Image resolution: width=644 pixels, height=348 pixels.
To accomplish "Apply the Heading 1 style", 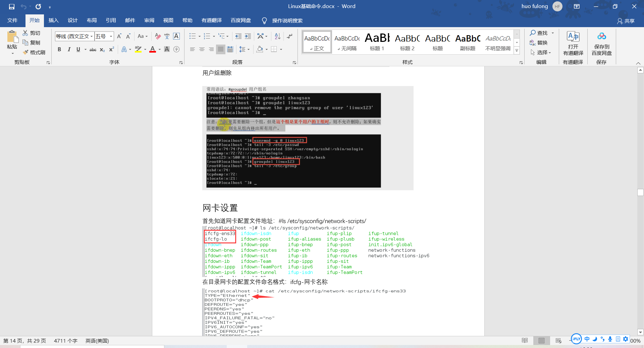I will coord(377,42).
